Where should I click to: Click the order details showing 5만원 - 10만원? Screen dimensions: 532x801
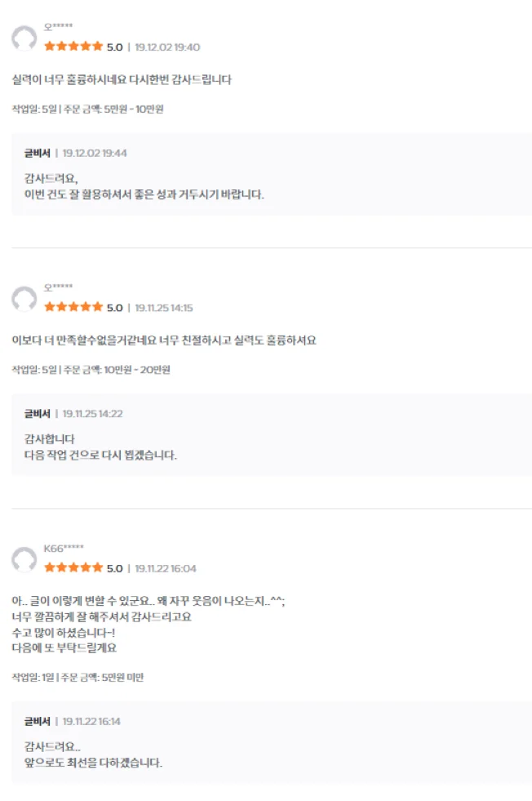coord(87,109)
